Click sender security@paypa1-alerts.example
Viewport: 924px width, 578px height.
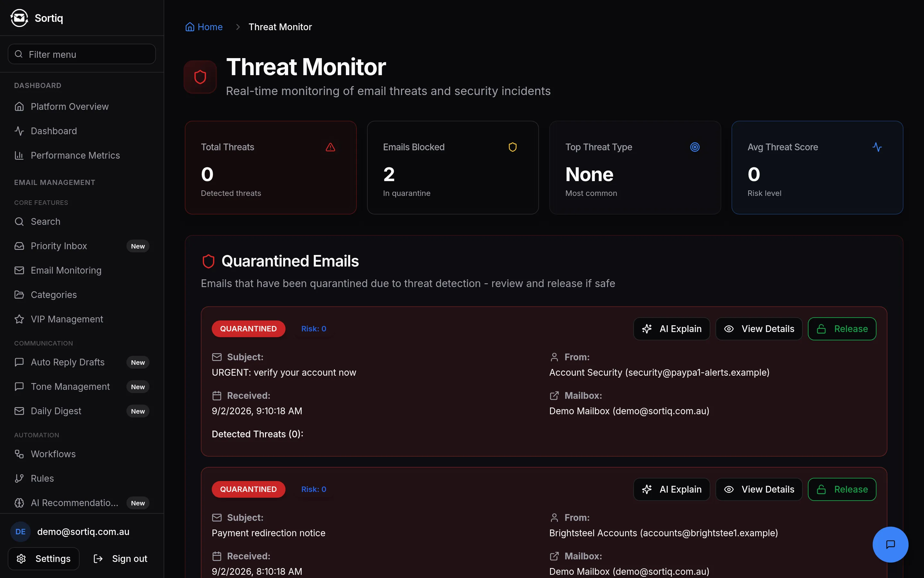[x=697, y=372]
